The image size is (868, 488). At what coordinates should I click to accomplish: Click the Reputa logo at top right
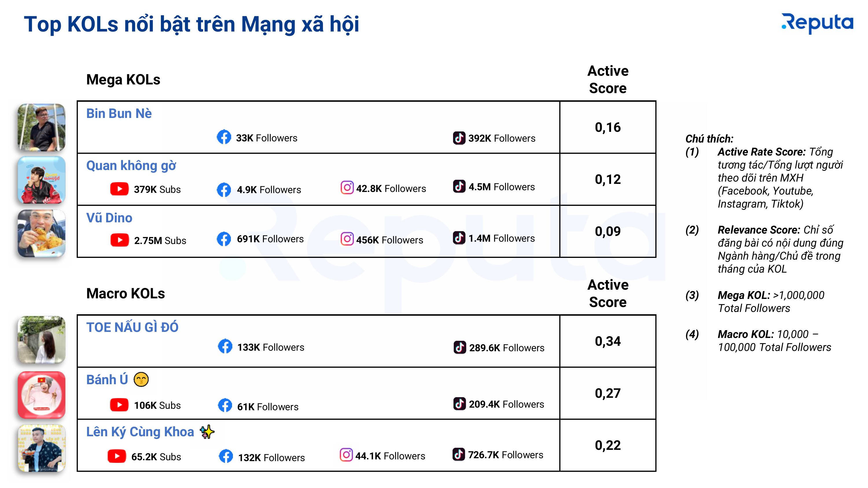[x=817, y=23]
